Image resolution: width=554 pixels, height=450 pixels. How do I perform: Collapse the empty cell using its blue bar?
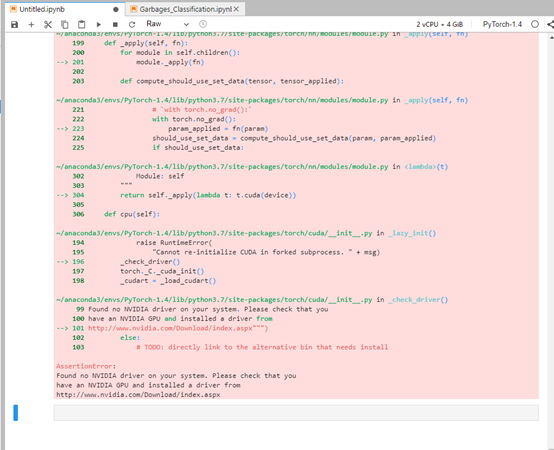pyautogui.click(x=16, y=413)
